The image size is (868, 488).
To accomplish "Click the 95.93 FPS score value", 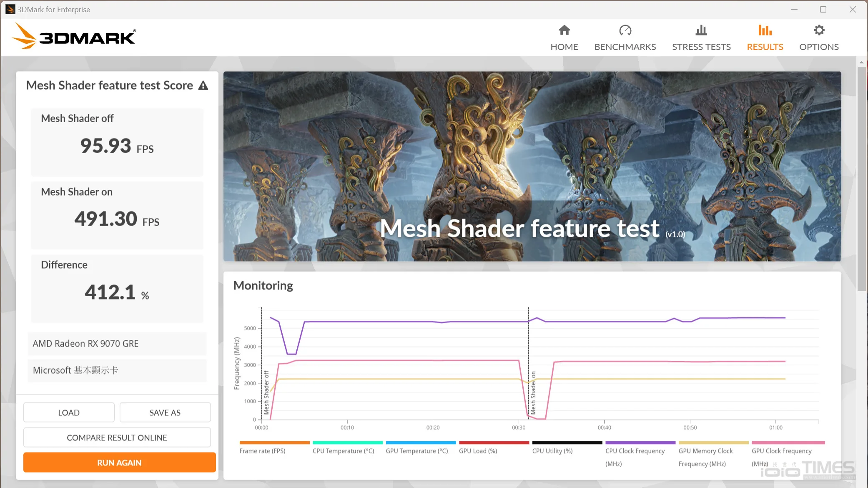I will (117, 146).
